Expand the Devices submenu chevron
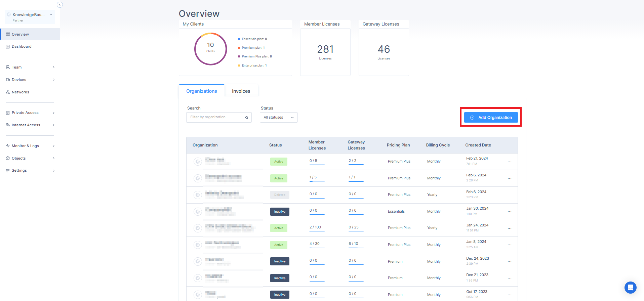The width and height of the screenshot is (644, 301). click(x=54, y=80)
